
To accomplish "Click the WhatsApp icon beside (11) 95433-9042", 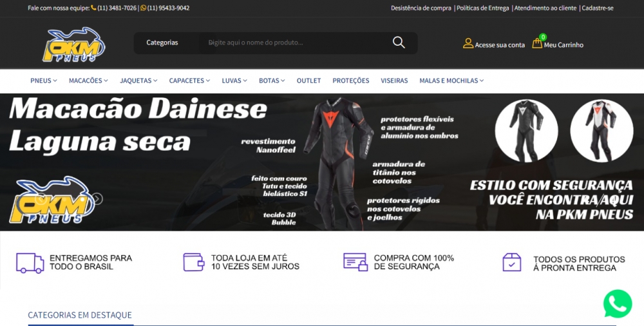I will (143, 8).
